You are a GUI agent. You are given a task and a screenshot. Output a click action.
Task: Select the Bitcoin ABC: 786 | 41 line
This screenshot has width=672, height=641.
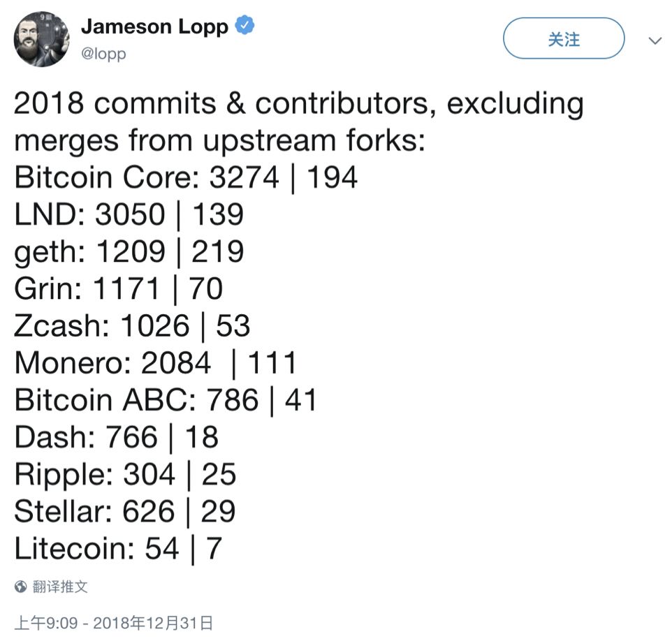(x=166, y=401)
